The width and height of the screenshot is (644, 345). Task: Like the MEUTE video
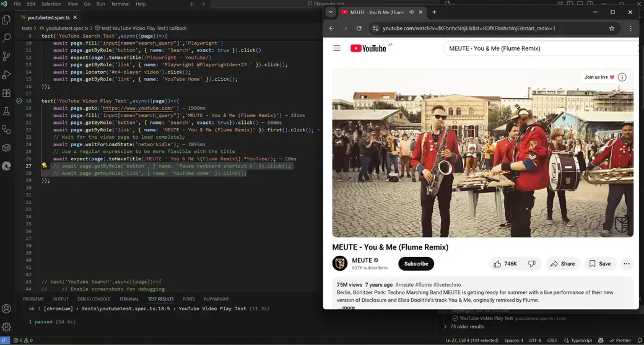coord(505,264)
